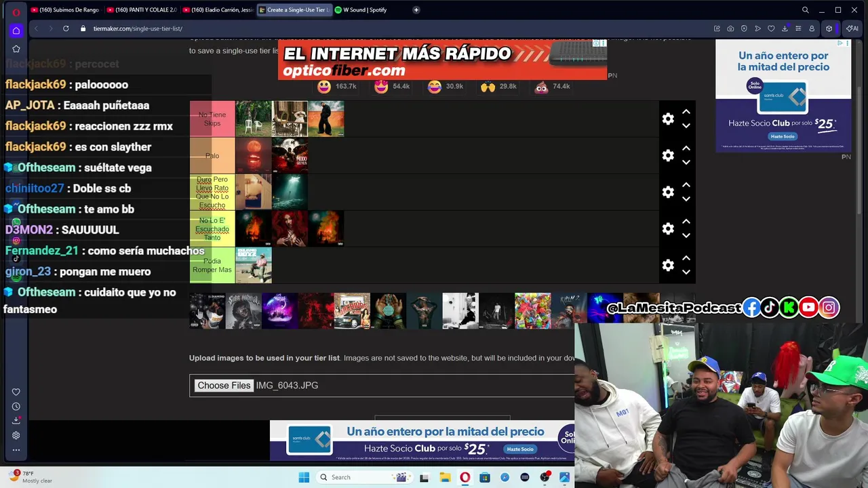The image size is (868, 488).
Task: Switch to the PANTI Y COLALE 2.0 tab
Action: 141,10
